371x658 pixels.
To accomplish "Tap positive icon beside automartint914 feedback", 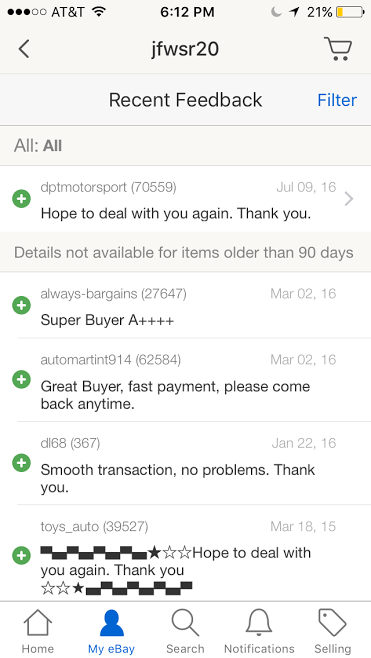I will click(x=21, y=380).
